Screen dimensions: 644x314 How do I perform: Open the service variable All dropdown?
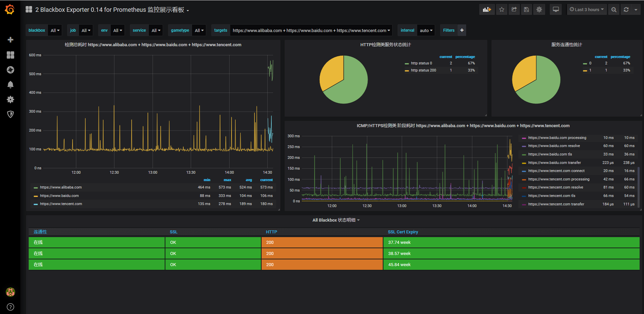(x=156, y=30)
